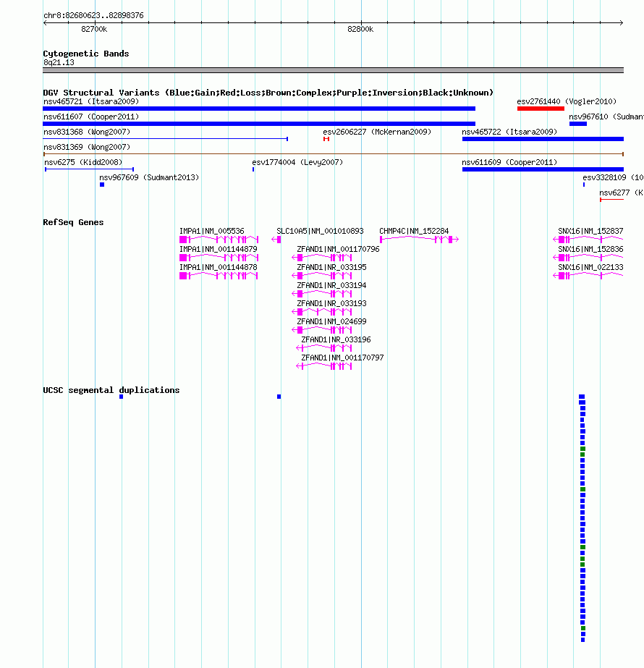Select the gray 8q21.13 cytogenetic band bar
The image size is (644, 668).
[333, 70]
